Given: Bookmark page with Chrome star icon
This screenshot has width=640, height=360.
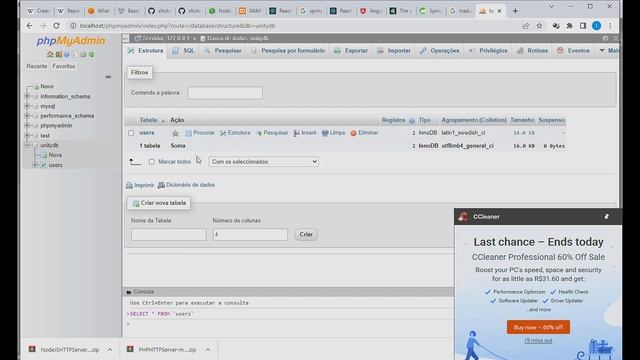Looking at the screenshot, I should tap(539, 26).
